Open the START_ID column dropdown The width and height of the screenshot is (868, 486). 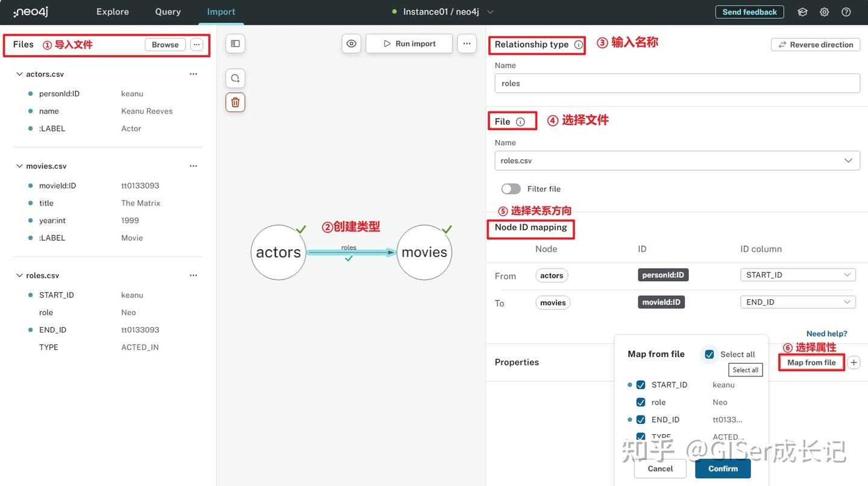click(797, 274)
